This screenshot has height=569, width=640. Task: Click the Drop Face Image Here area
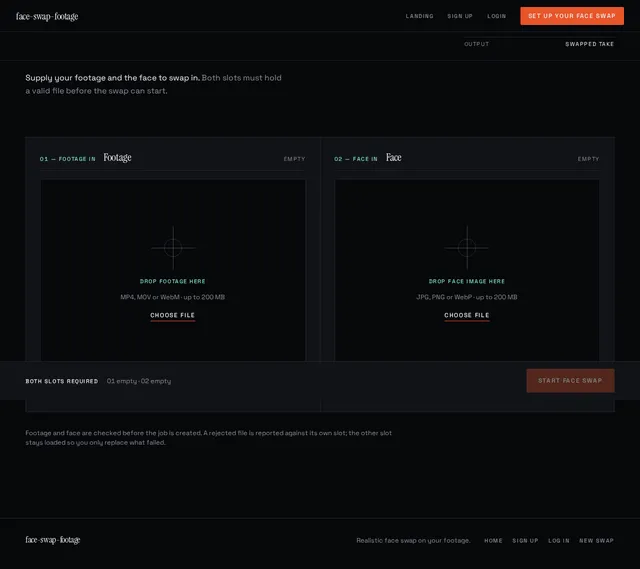(467, 270)
